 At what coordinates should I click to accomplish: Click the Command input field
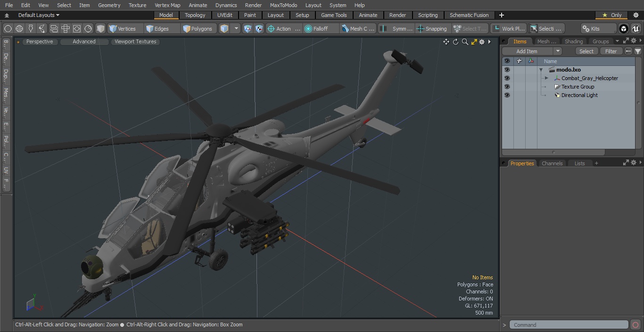tap(569, 325)
